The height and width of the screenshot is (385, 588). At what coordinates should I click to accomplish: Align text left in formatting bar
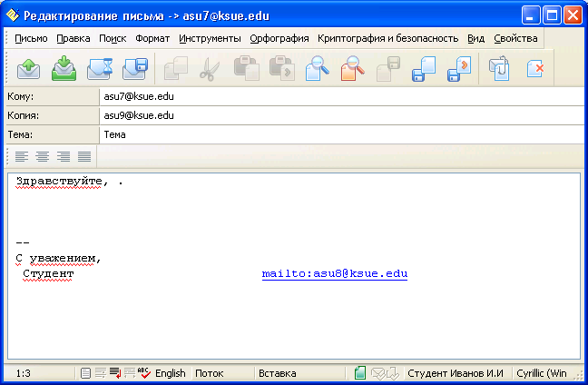pyautogui.click(x=22, y=156)
